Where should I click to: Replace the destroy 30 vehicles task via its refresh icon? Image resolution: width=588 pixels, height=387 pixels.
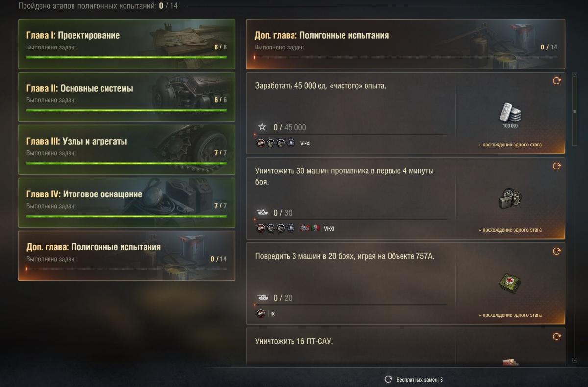[556, 166]
